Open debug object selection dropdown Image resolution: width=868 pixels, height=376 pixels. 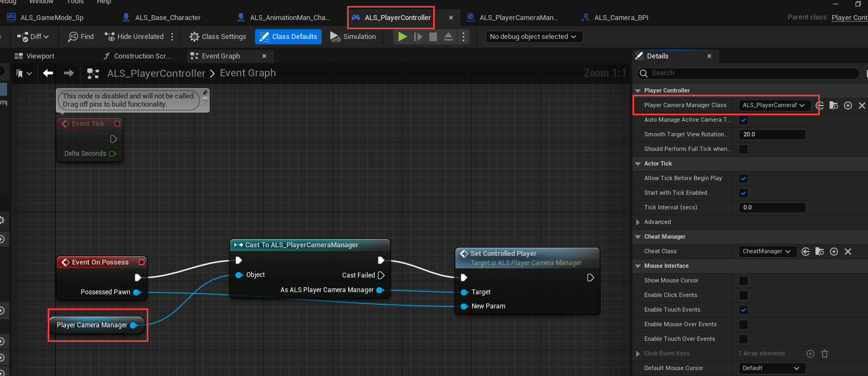[533, 37]
